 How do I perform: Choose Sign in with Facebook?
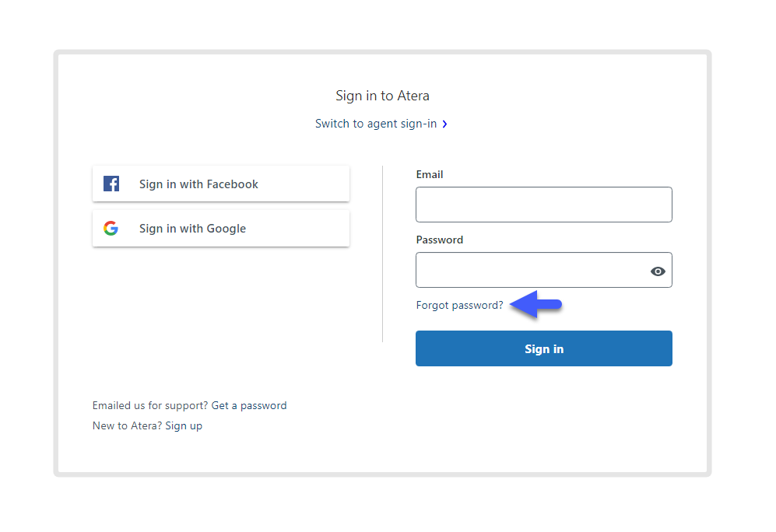coord(221,184)
